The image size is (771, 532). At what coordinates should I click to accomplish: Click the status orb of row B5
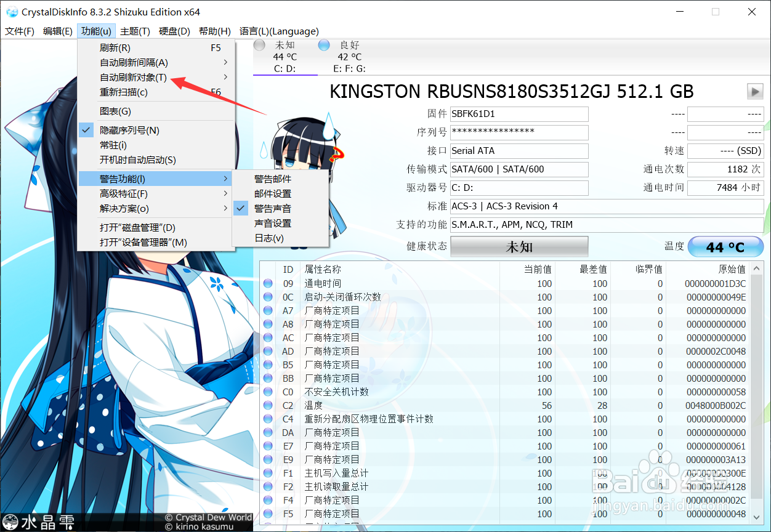[268, 365]
